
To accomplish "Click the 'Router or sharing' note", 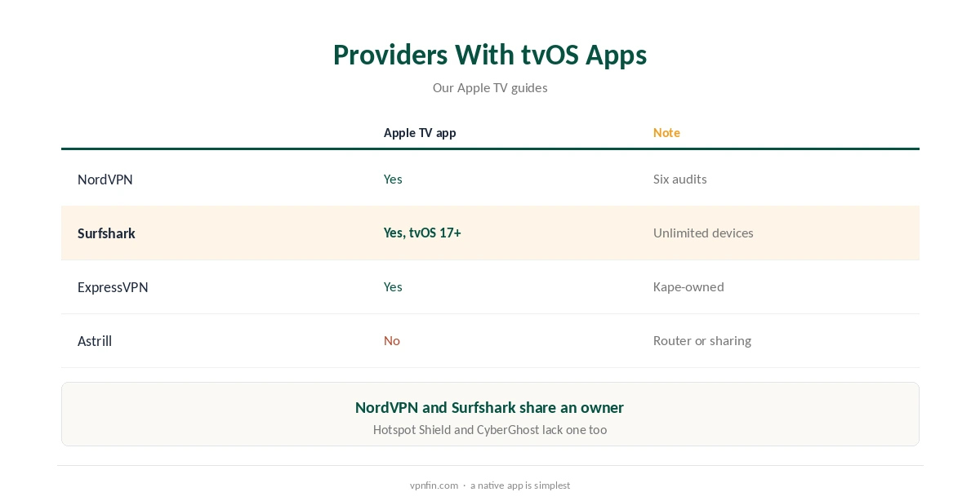I will pos(702,341).
